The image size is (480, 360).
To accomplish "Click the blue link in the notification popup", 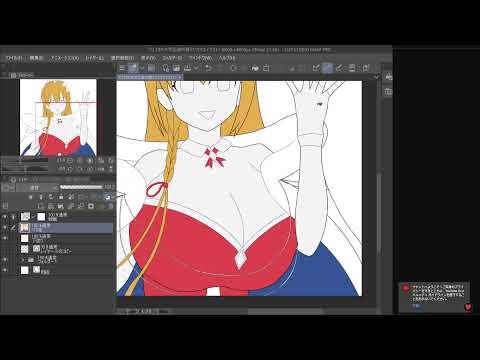I will click(417, 305).
